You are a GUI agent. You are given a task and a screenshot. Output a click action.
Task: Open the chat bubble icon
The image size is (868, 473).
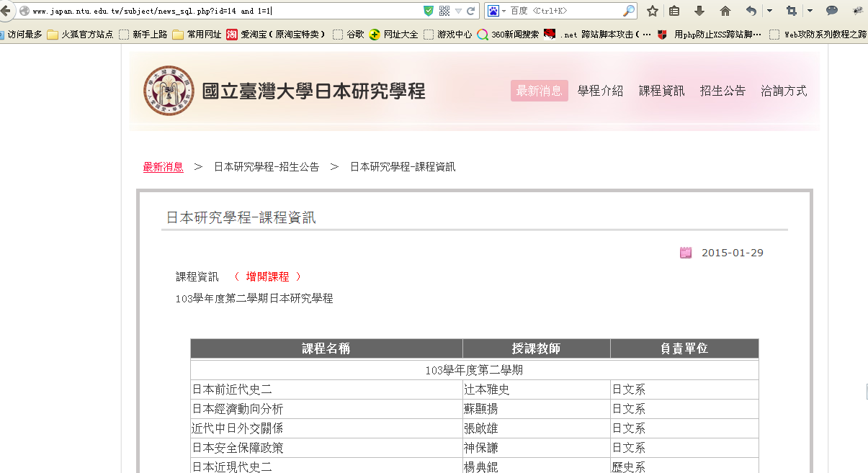832,11
